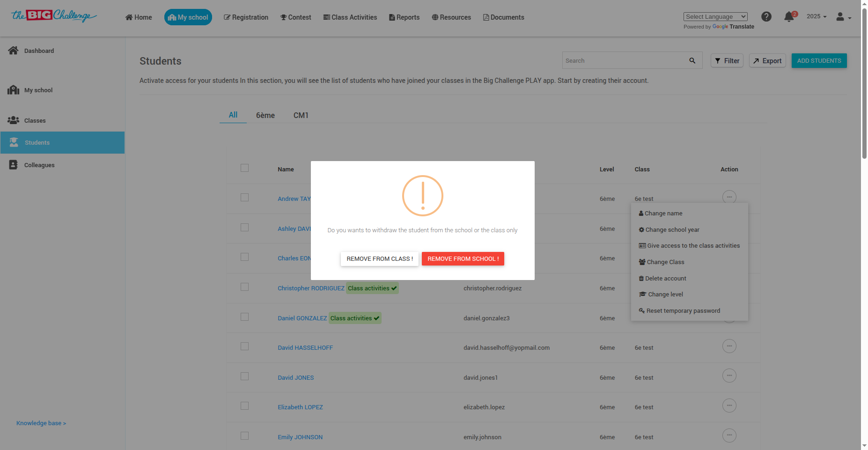Open My school in top navigation
Viewport: 868px width, 450px height.
pyautogui.click(x=188, y=17)
